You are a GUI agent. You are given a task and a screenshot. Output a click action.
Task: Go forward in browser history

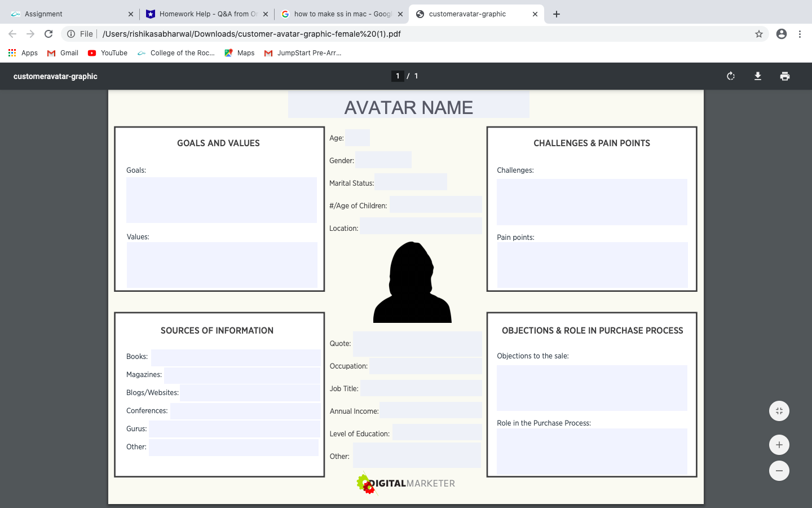pos(30,34)
